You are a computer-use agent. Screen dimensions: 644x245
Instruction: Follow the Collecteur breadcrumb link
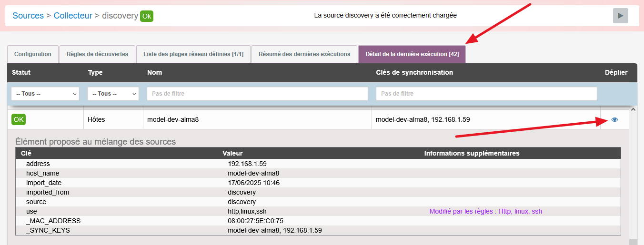pos(73,16)
